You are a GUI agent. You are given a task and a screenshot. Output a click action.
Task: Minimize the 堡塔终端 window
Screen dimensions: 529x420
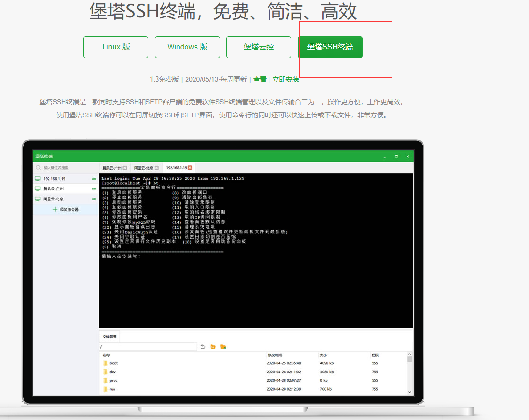(384, 156)
